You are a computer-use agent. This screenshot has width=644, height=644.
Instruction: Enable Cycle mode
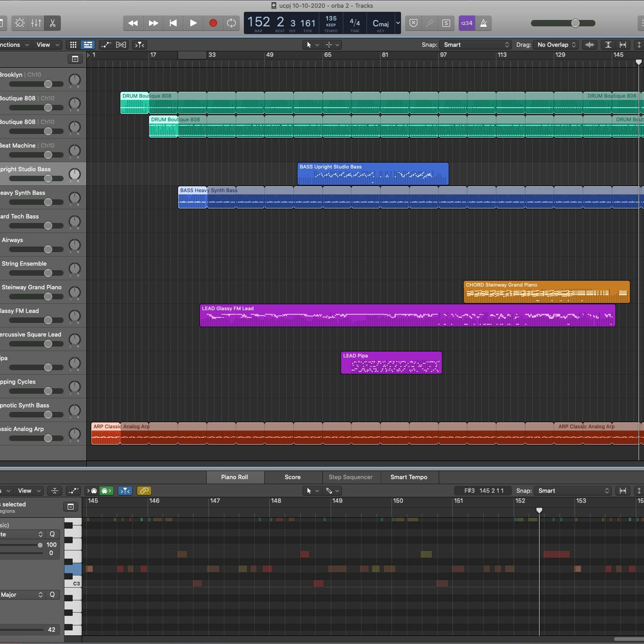231,23
